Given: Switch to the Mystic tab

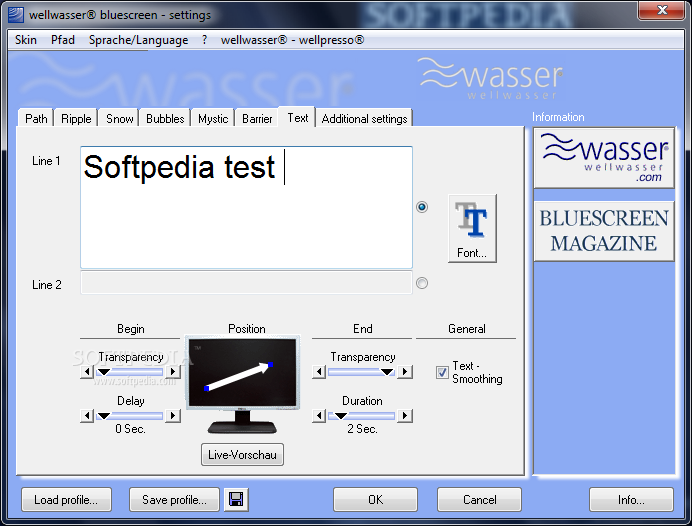Looking at the screenshot, I should 213,119.
